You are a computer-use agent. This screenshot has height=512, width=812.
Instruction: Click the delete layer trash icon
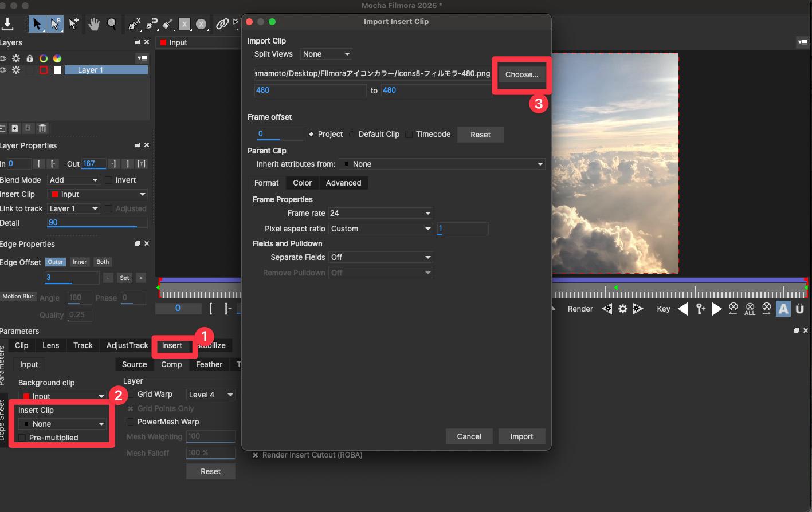[x=42, y=128]
